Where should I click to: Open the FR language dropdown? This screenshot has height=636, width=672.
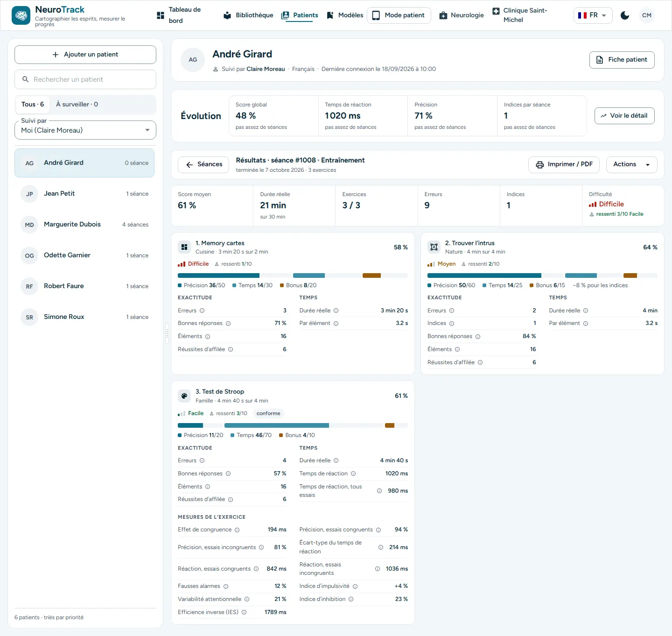(593, 15)
